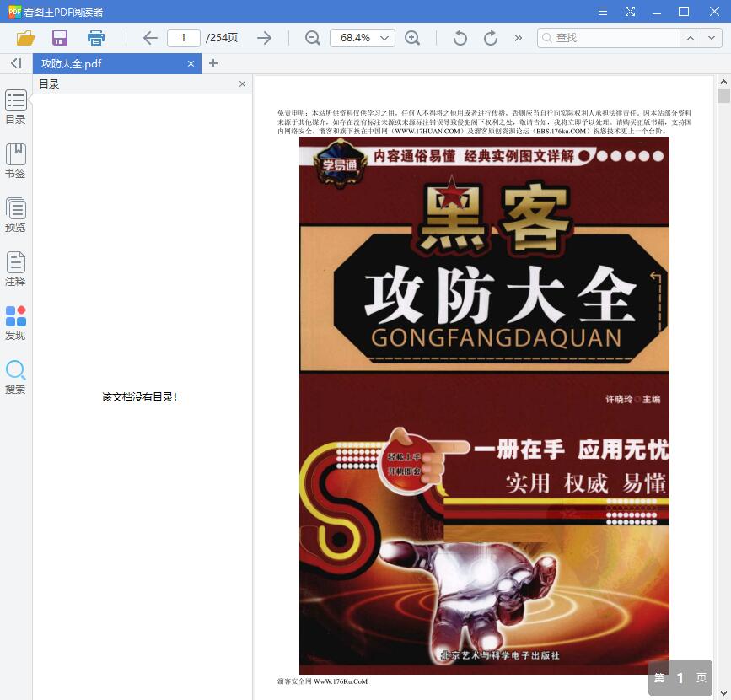
Task: Click the scrollbar down arrow
Action: click(723, 693)
